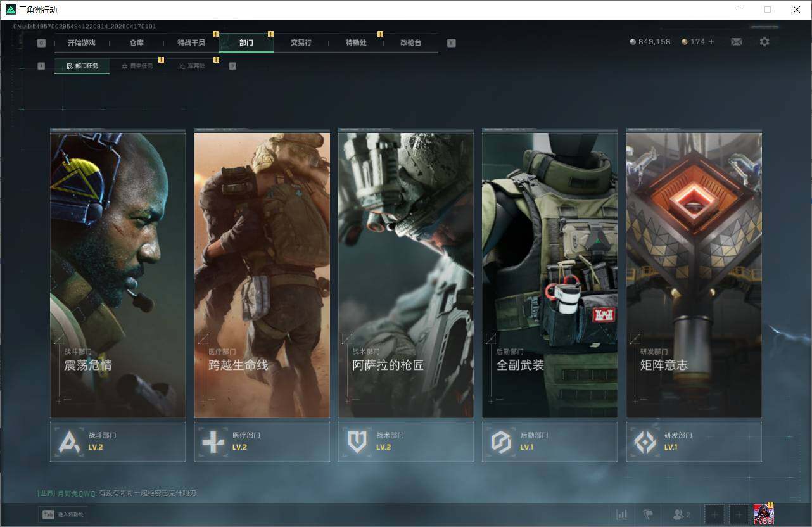Click the world chat message from 月野兔QWQ
Viewport: 812px width, 527px height.
pos(117,493)
